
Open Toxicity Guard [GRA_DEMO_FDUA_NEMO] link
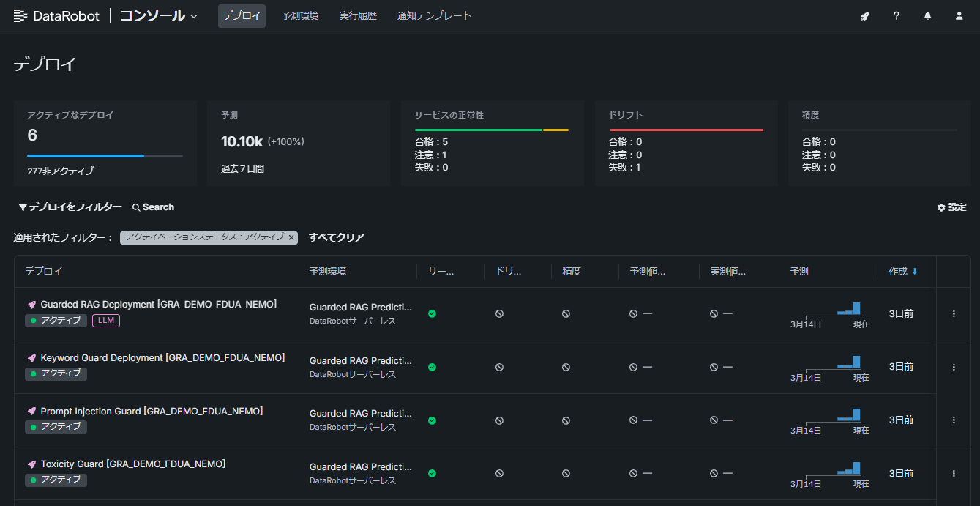pyautogui.click(x=133, y=464)
